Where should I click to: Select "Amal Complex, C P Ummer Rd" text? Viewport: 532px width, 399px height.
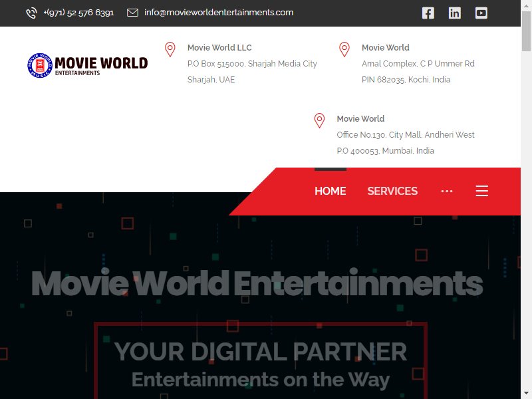pyautogui.click(x=418, y=63)
